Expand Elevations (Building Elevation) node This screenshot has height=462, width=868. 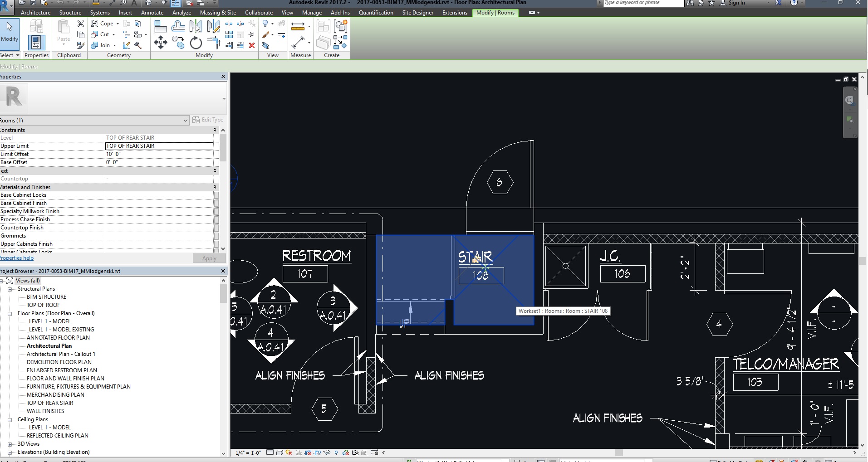[10, 452]
